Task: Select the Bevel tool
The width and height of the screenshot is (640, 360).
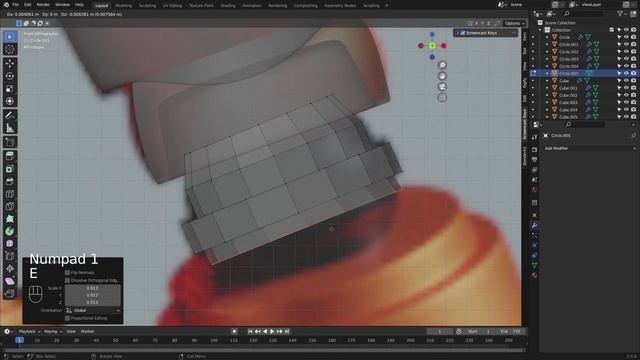Action: [10, 181]
